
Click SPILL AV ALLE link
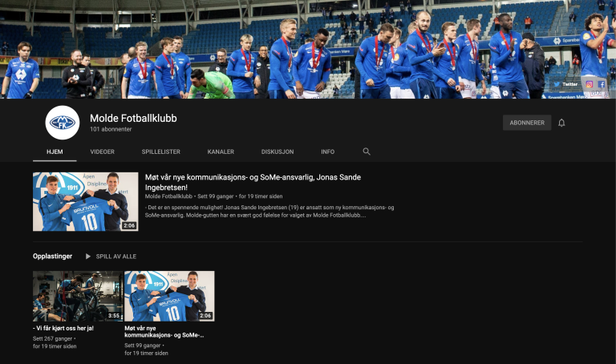click(116, 257)
